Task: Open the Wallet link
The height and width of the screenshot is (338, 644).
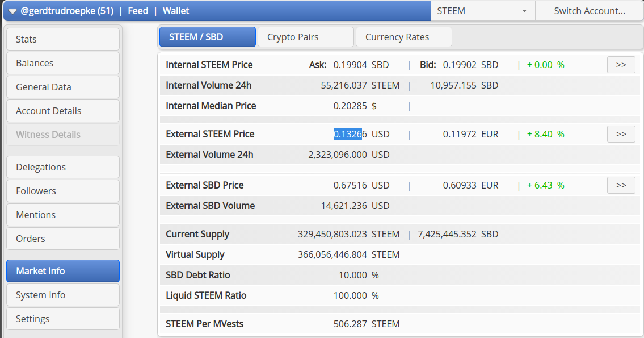Action: pos(176,11)
